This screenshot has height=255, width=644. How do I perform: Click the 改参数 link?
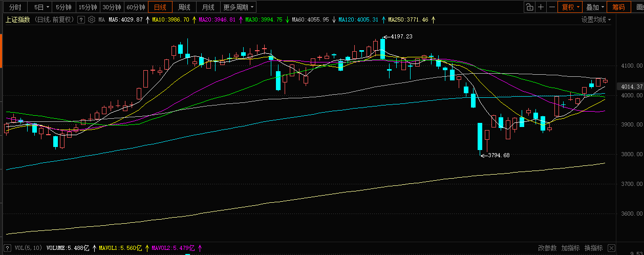tap(547, 248)
